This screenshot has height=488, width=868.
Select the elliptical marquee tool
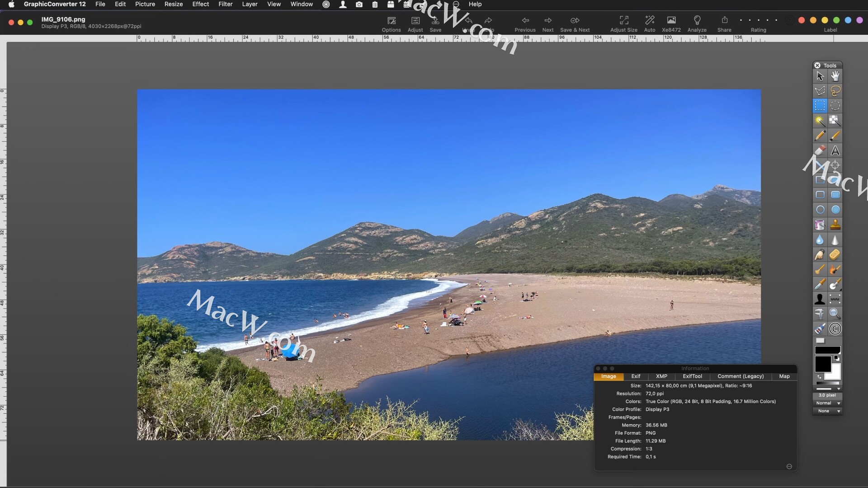point(835,106)
